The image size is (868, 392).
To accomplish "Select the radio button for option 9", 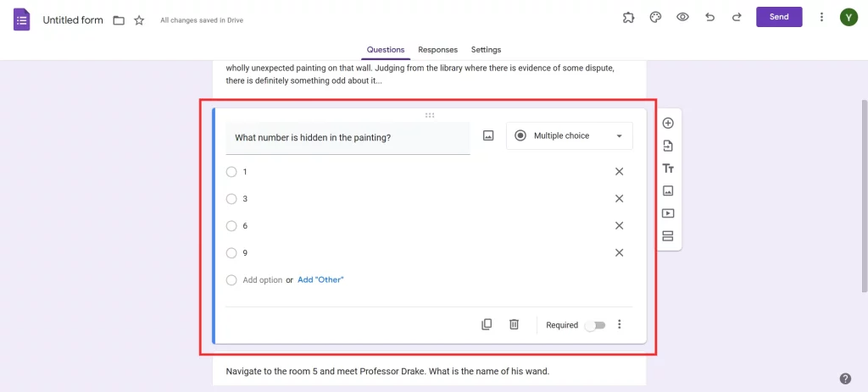I will pyautogui.click(x=231, y=253).
